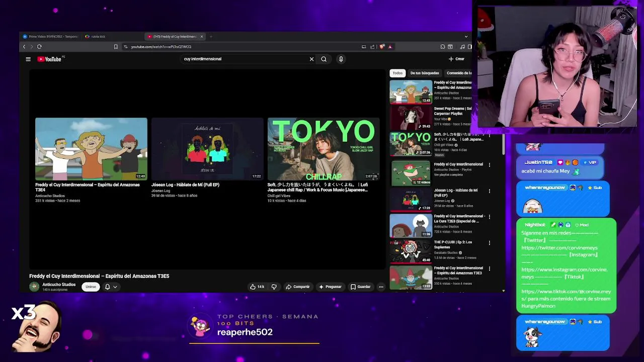Open the instagram.com/corvine.meys link in chat

[564, 273]
